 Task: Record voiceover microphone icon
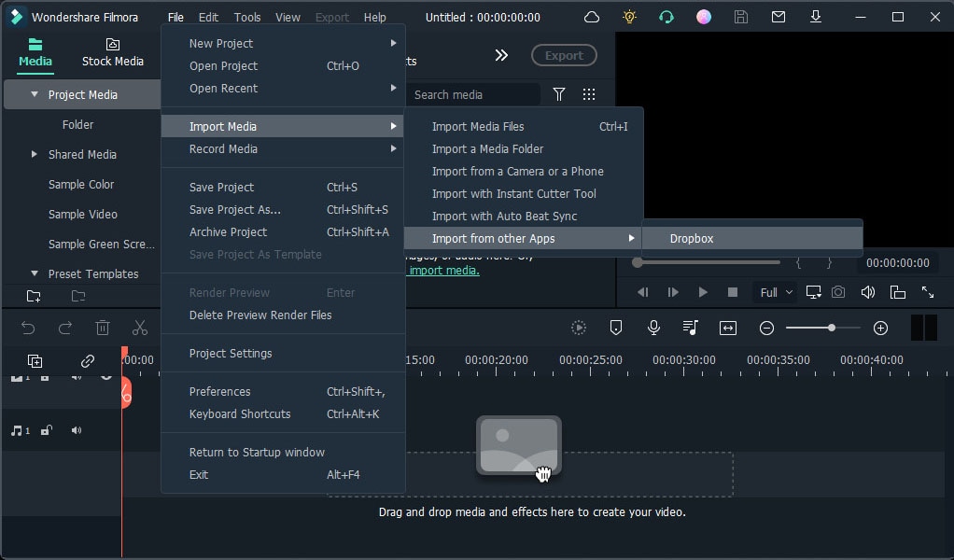point(653,328)
